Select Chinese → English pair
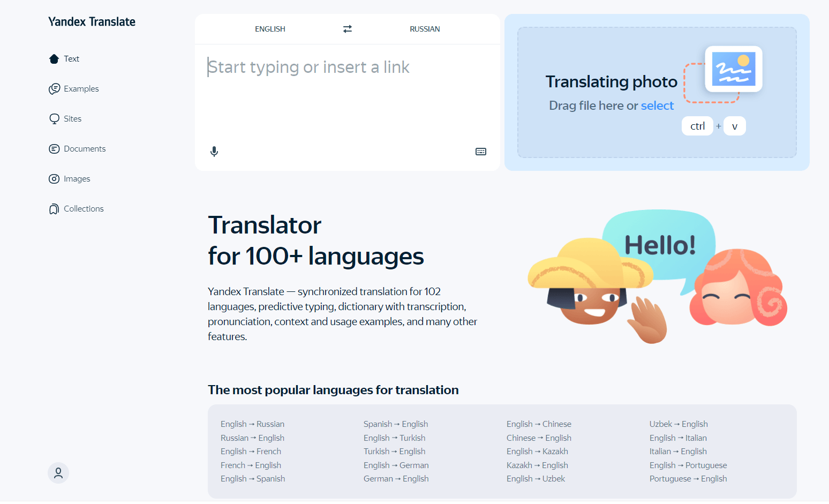This screenshot has width=829, height=504. (539, 438)
